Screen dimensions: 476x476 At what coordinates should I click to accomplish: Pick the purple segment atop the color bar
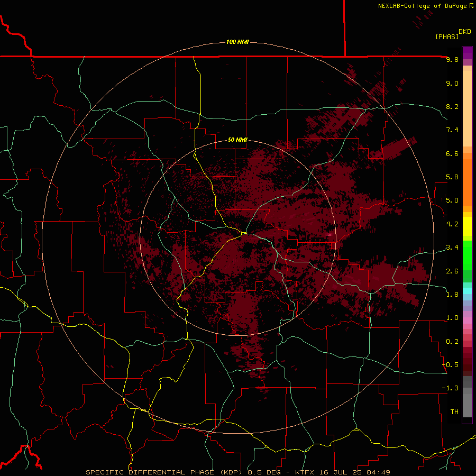467,53
